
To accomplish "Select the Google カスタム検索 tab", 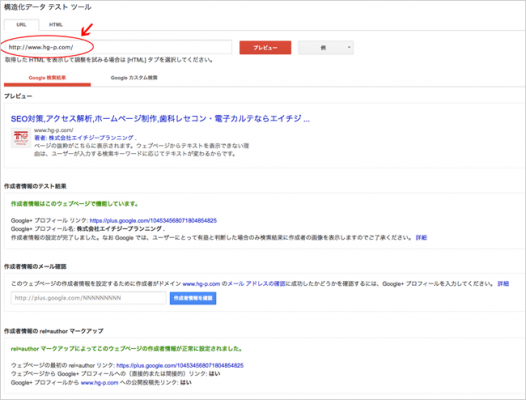I will tap(134, 78).
